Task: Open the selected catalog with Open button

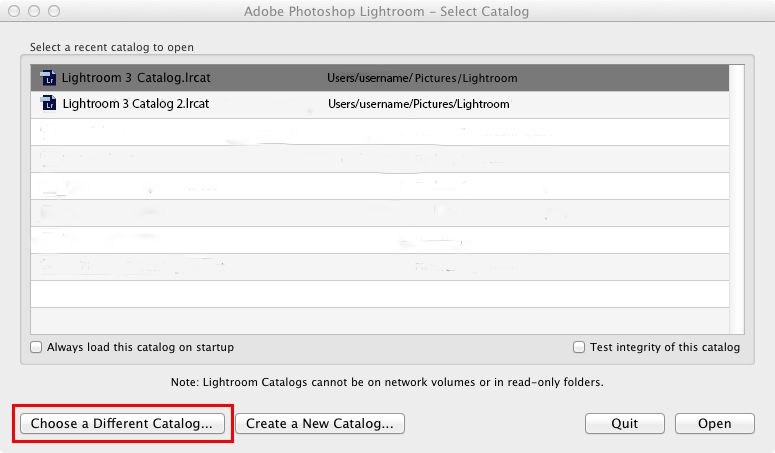Action: point(714,423)
